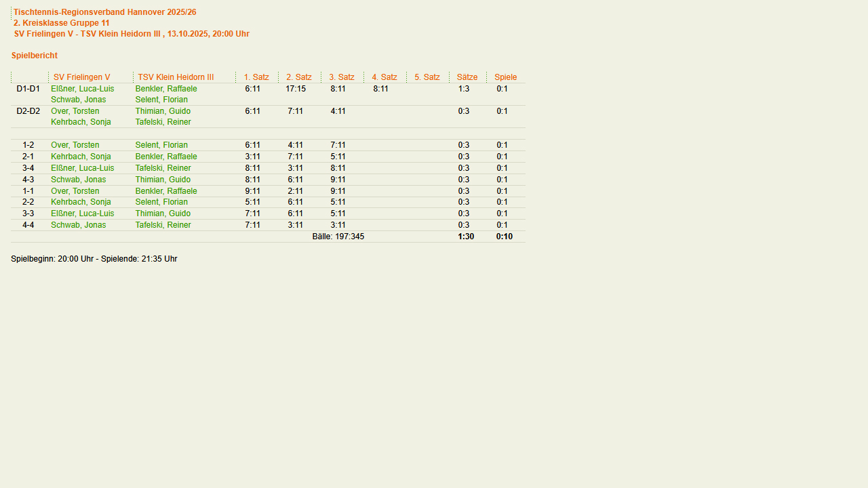Click Tafelski, Reiner in the second doubles pairing
The image size is (868, 488).
pos(163,122)
